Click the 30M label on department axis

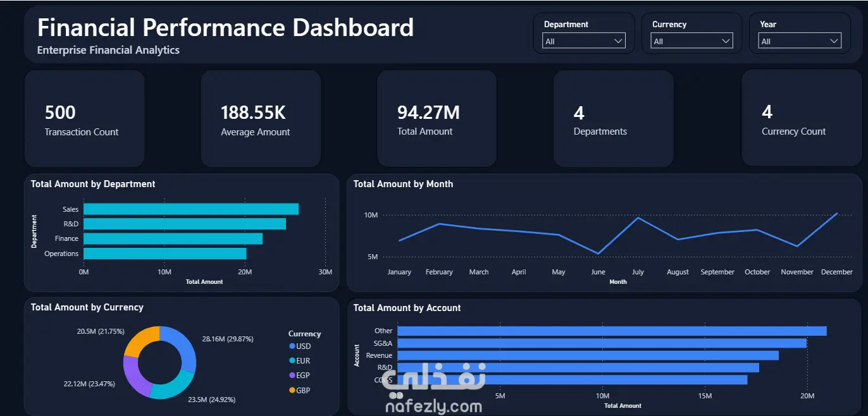tap(325, 272)
